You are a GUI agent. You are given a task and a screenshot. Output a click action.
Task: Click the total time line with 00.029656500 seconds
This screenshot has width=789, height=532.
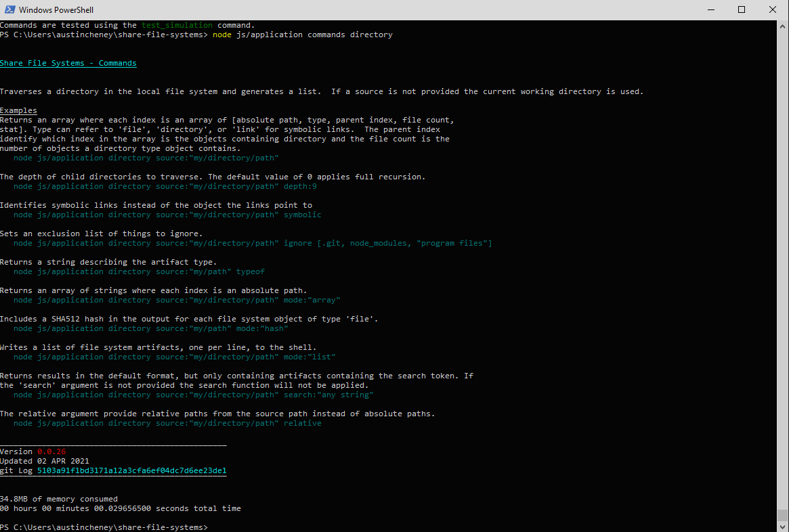pyautogui.click(x=121, y=508)
